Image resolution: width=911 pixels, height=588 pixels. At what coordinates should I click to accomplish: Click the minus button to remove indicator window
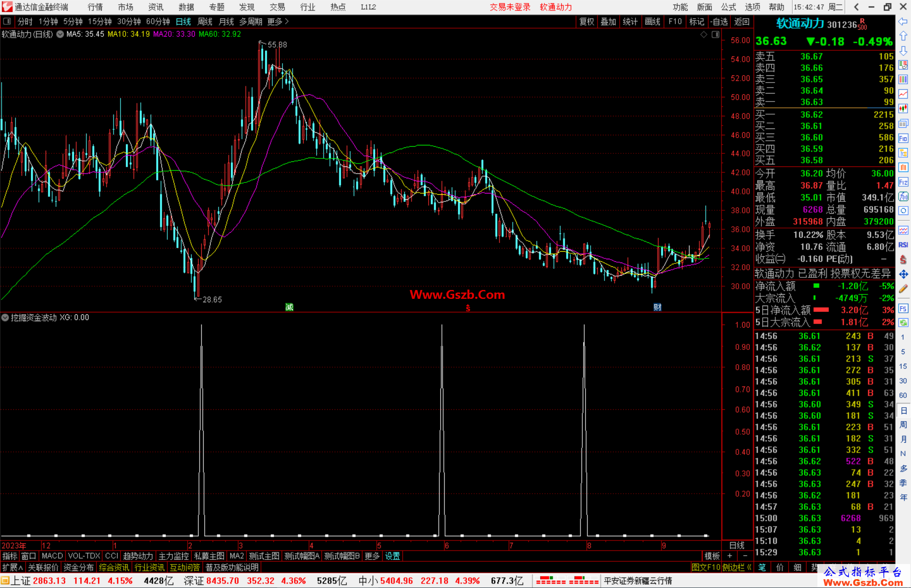click(x=745, y=556)
